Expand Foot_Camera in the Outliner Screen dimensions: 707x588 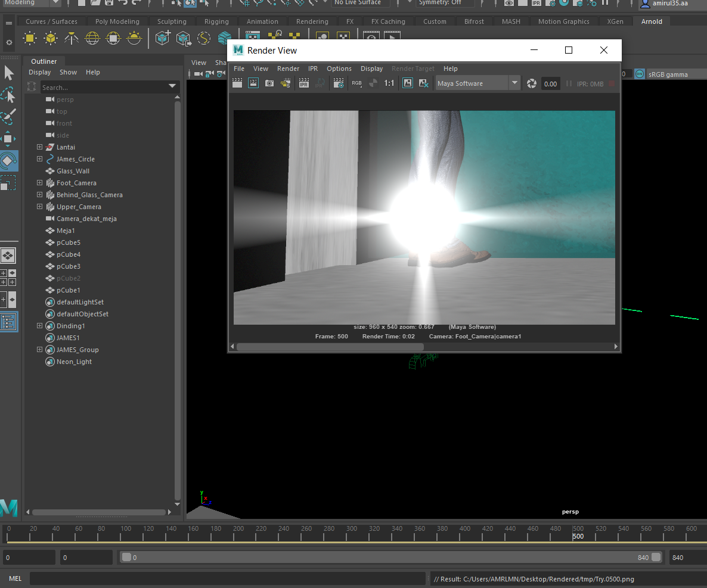[40, 183]
